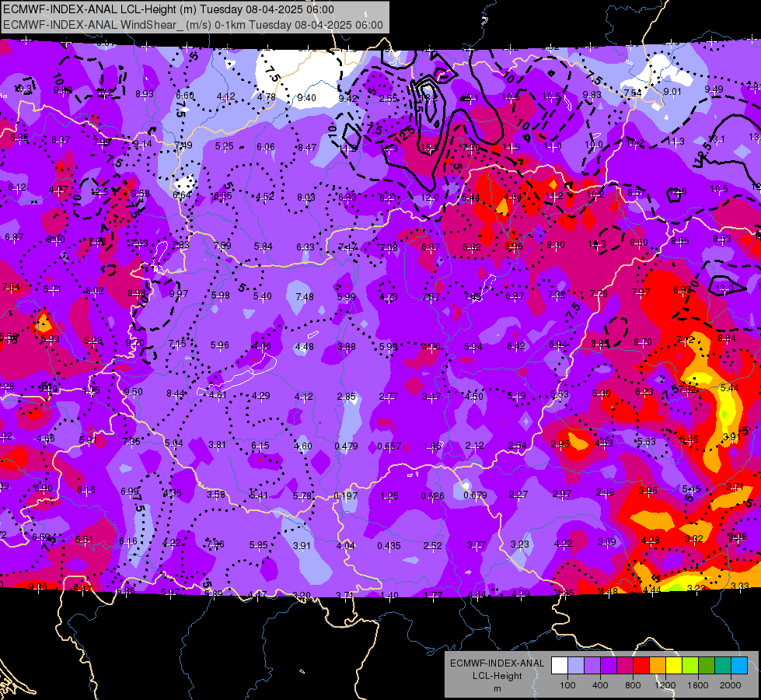Screen dimensions: 761x700
Task: Choose the teal legend swatch
Action: (x=723, y=666)
